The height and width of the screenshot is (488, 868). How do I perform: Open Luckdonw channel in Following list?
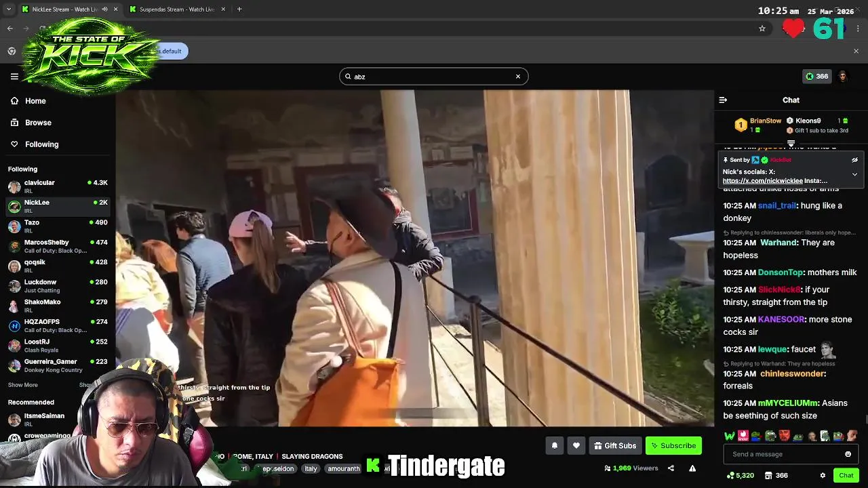tap(58, 286)
